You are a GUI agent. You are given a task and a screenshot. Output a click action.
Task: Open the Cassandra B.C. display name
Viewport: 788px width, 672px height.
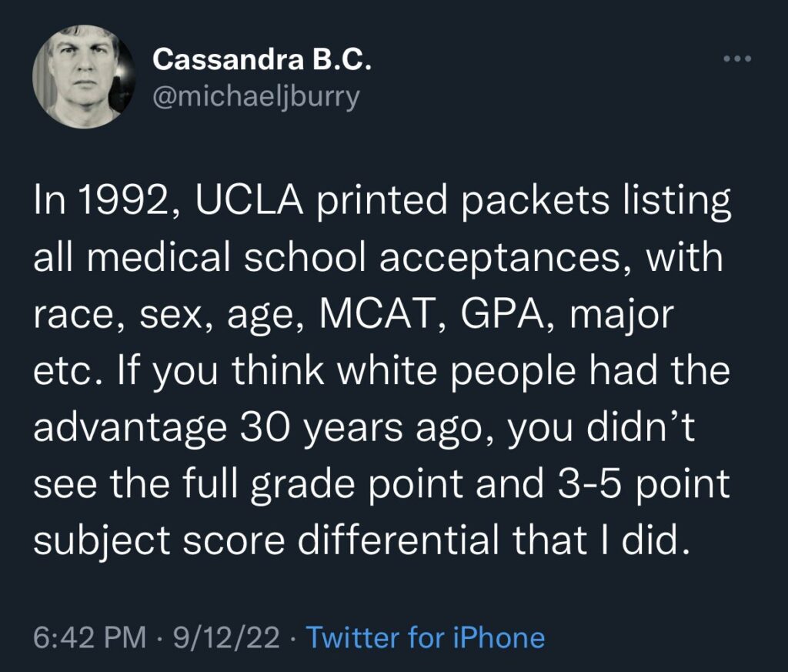point(262,59)
